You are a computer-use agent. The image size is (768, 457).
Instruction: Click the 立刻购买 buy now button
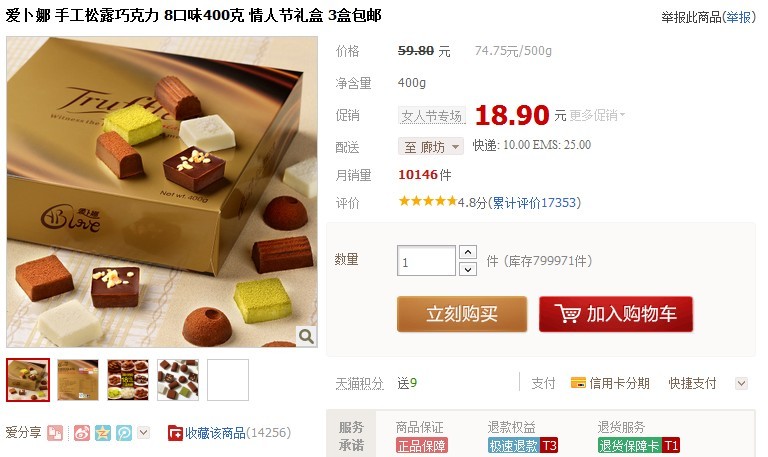(x=462, y=314)
